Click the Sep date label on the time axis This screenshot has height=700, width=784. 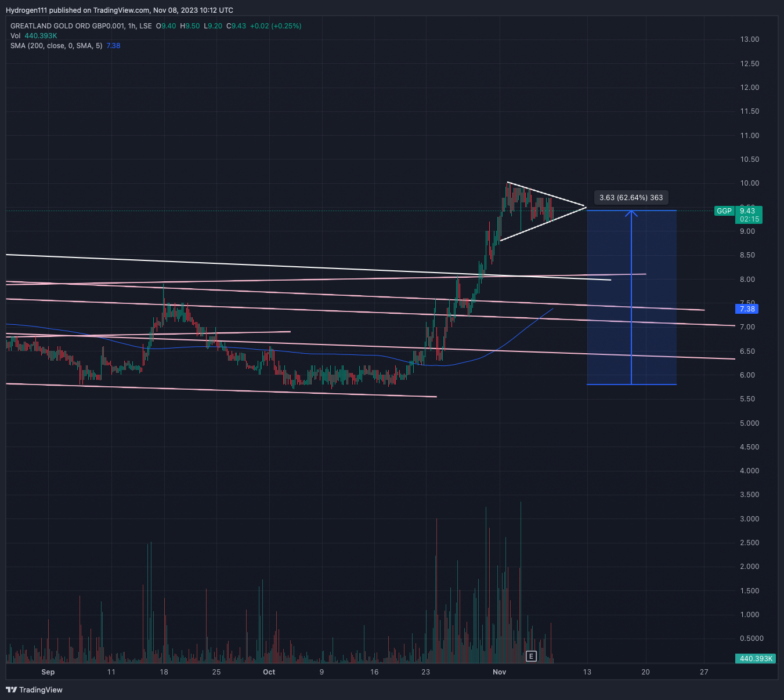(x=48, y=672)
